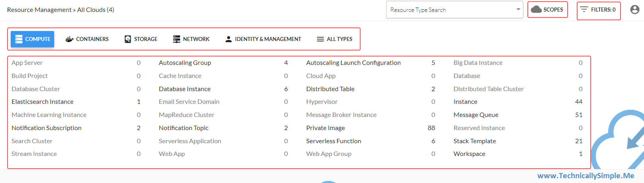Click the Network server icon
644x183 pixels.
(x=177, y=39)
